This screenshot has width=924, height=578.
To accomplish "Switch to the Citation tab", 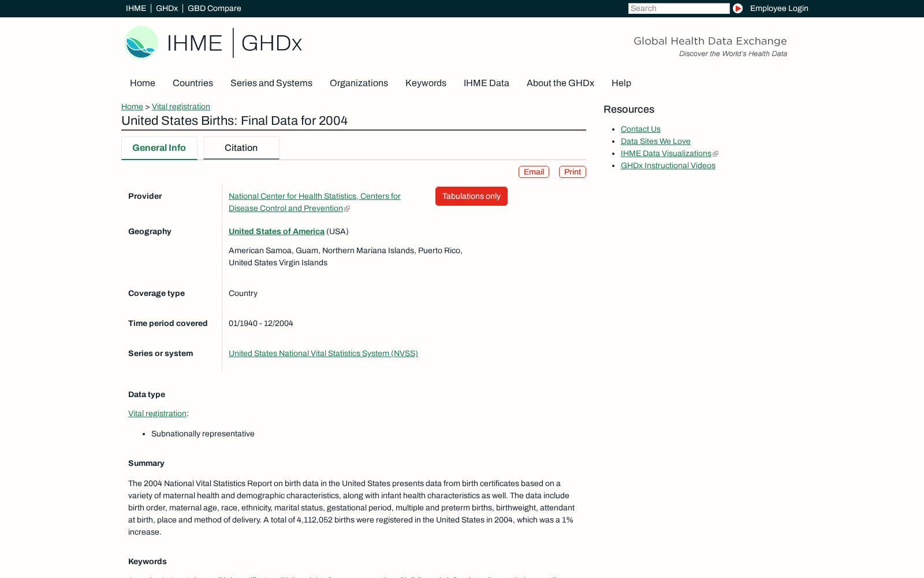I will pyautogui.click(x=241, y=148).
